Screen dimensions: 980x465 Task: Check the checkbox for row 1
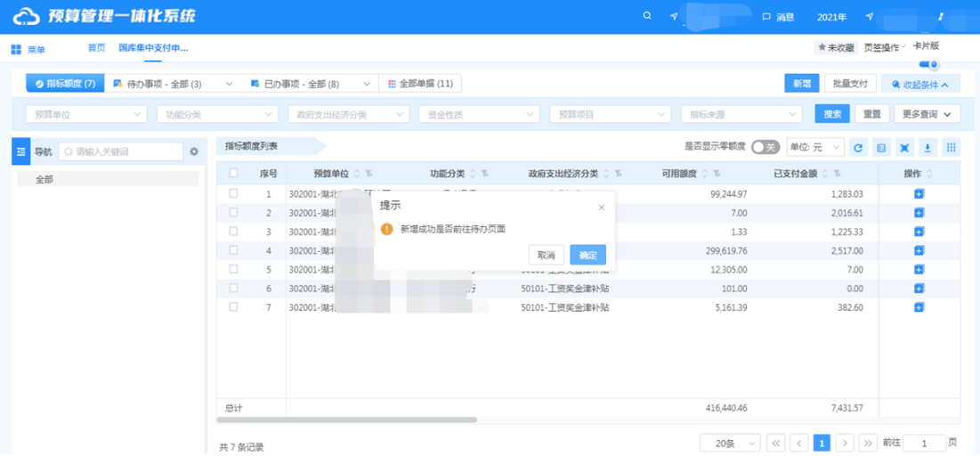click(234, 194)
